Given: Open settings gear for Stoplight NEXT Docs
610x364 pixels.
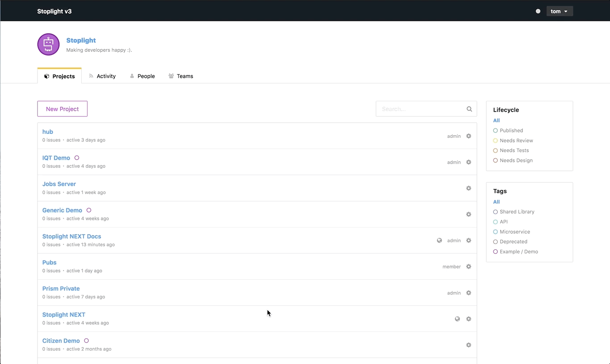Looking at the screenshot, I should pos(468,240).
